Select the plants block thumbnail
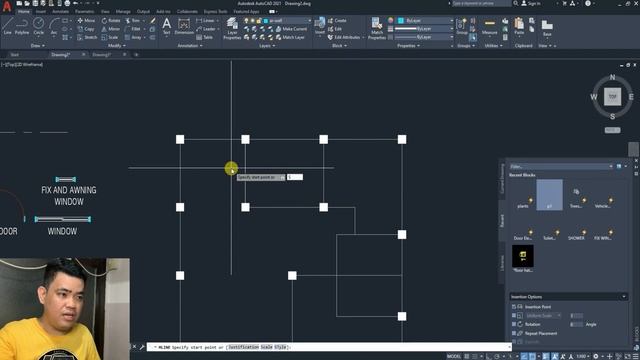 pos(523,196)
